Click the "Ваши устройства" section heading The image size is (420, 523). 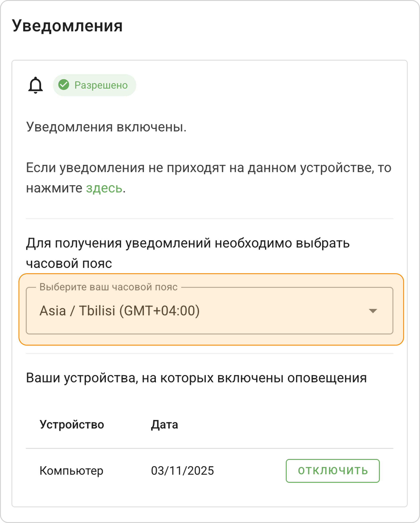point(196,378)
